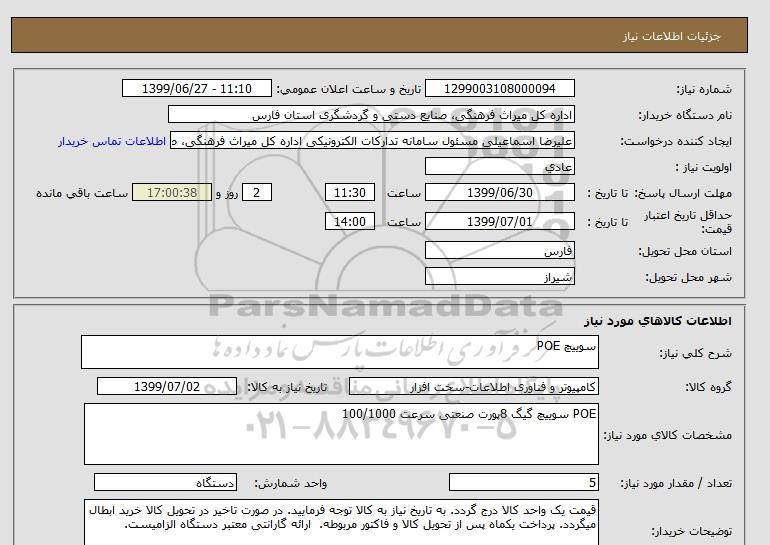Select the شماره نیاز field 1299003108000094
770x545 pixels.
coord(499,88)
